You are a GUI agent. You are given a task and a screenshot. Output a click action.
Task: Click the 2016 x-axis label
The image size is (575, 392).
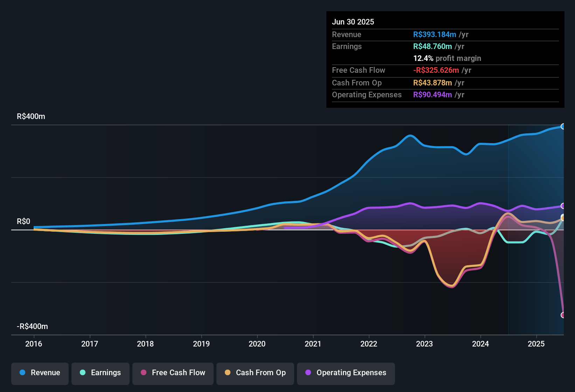34,344
